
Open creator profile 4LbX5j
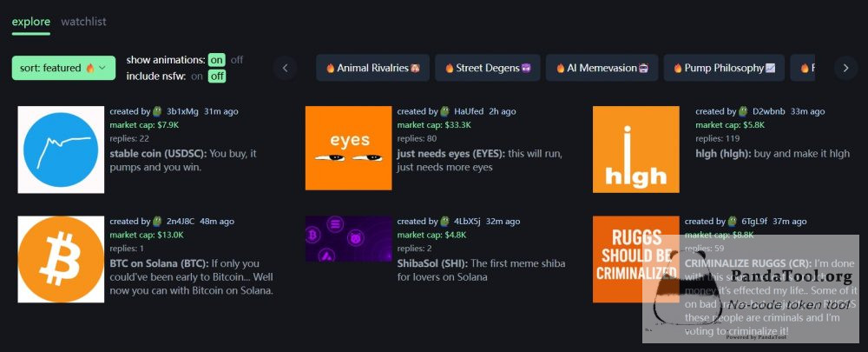(x=468, y=221)
